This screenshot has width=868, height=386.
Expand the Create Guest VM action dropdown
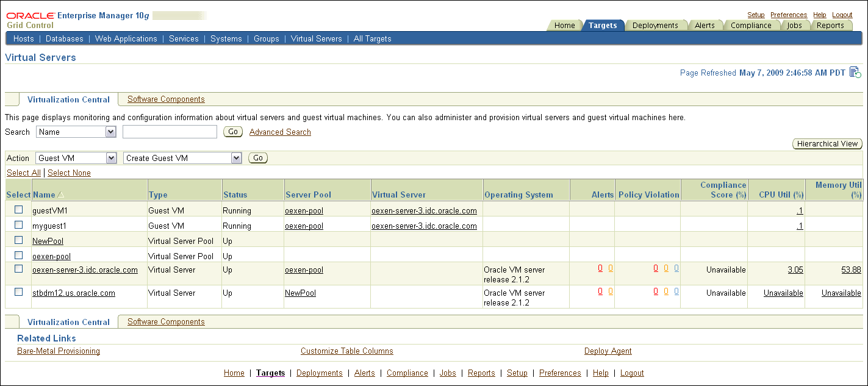coord(182,157)
